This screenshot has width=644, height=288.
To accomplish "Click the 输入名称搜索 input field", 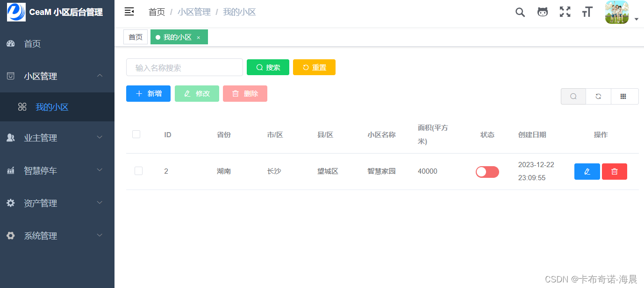I will pyautogui.click(x=184, y=67).
